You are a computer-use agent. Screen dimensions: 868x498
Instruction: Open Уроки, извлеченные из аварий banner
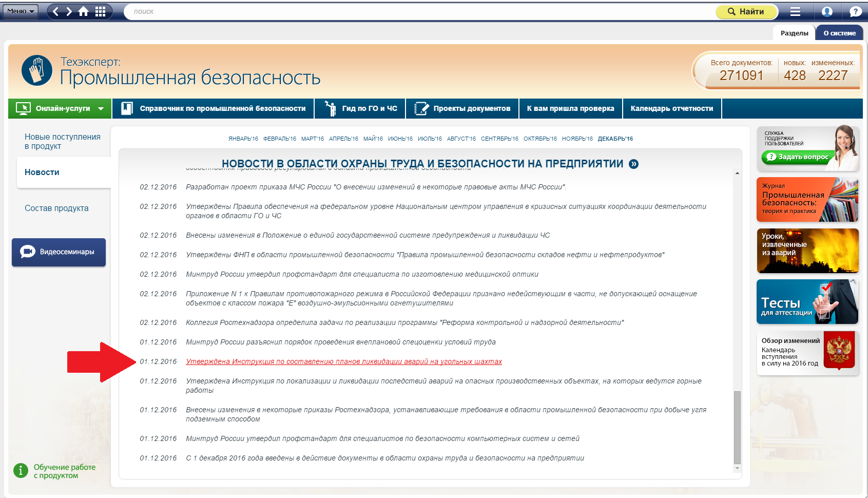tap(807, 251)
